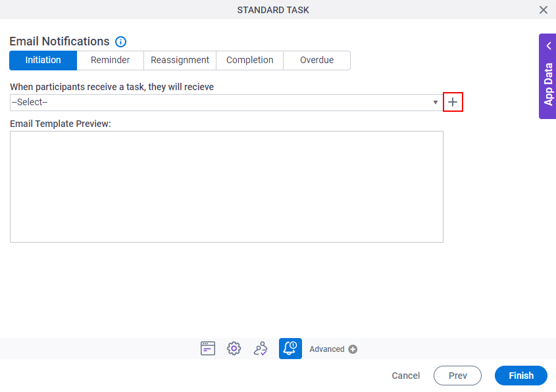Screen dimensions: 556x392
Task: Open the participants icon tab
Action: (x=261, y=349)
